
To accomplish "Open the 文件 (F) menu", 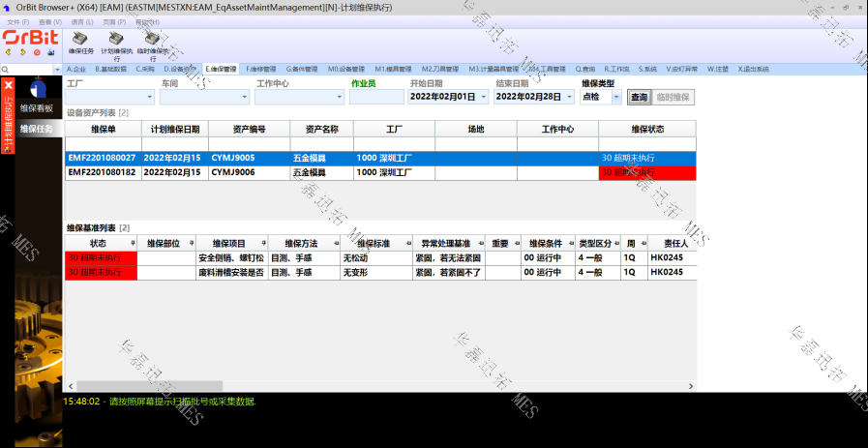I will [x=17, y=20].
